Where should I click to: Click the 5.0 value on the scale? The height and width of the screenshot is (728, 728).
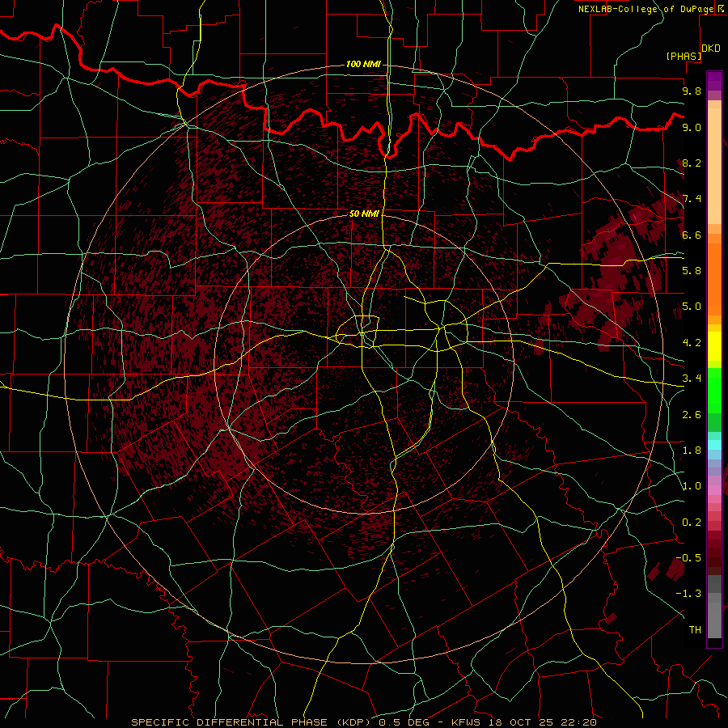[692, 307]
